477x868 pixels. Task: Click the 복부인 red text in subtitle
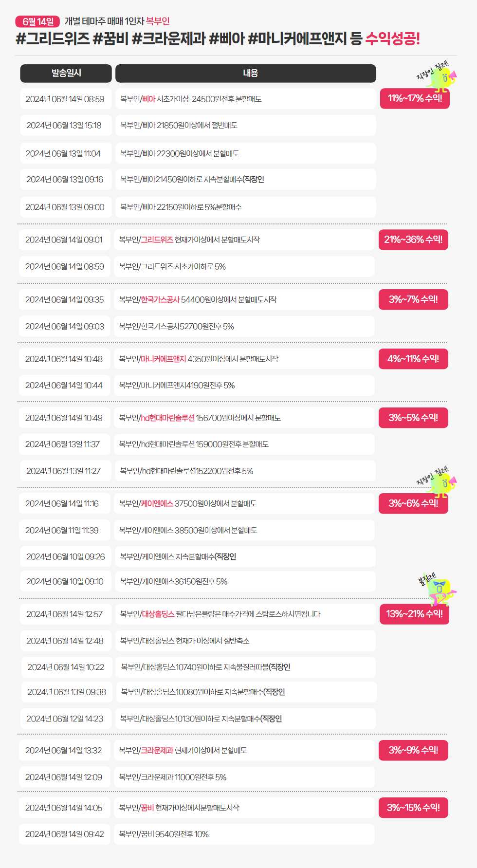tap(158, 21)
